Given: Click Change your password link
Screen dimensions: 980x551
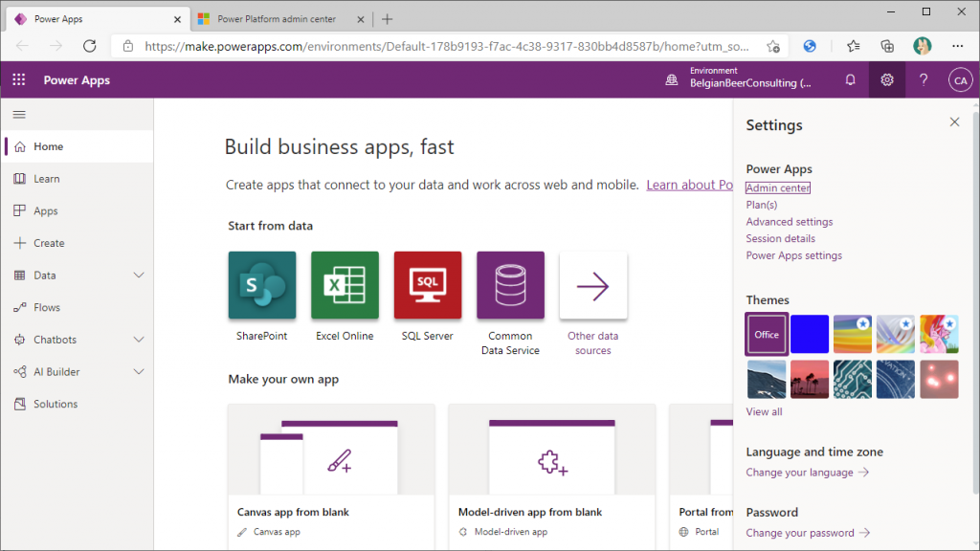Looking at the screenshot, I should (x=808, y=533).
